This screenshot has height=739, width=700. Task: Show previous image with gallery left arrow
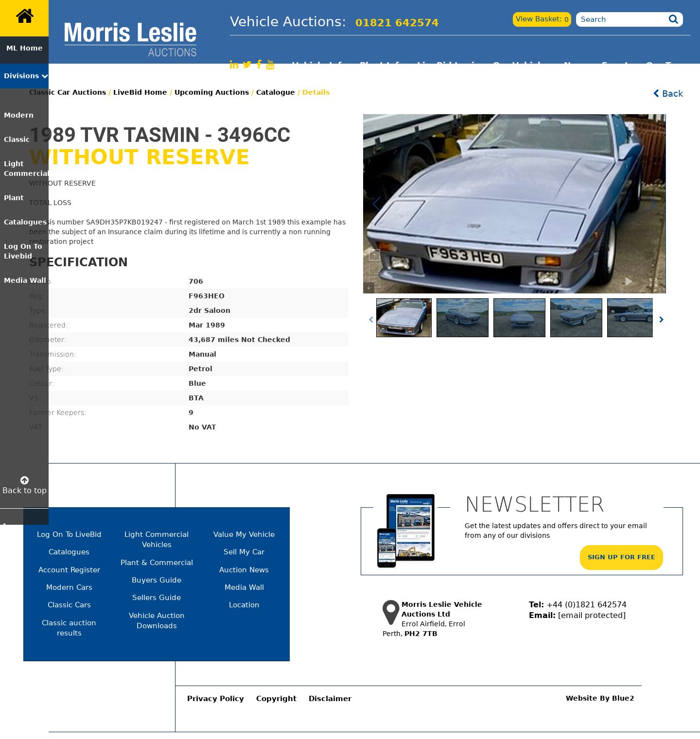coord(376,204)
